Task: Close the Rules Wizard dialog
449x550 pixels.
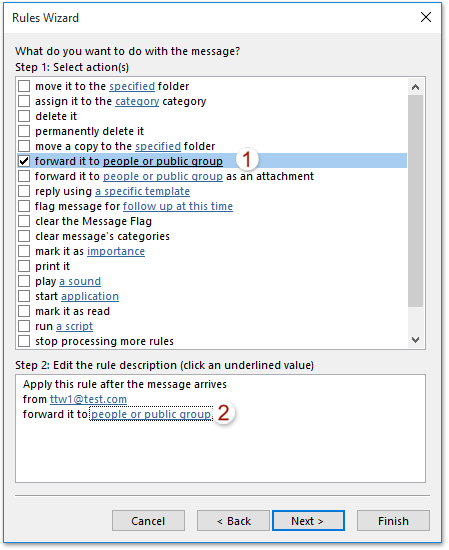Action: 425,17
